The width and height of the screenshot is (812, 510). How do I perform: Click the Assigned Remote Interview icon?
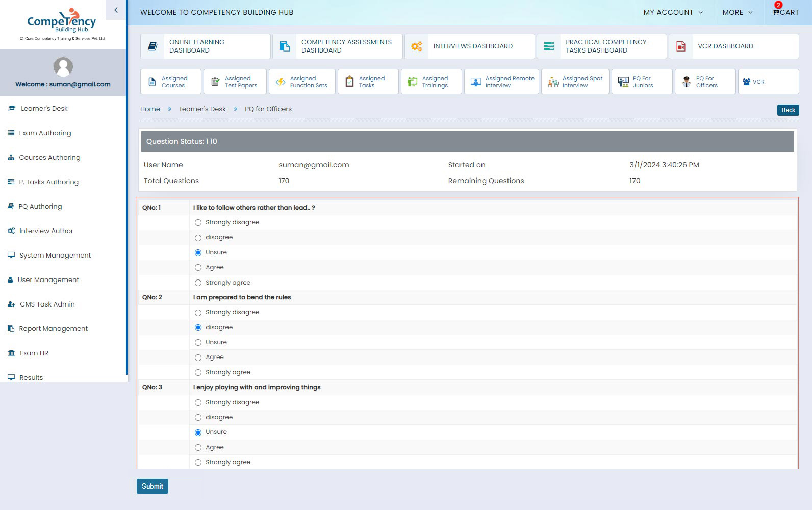point(476,82)
